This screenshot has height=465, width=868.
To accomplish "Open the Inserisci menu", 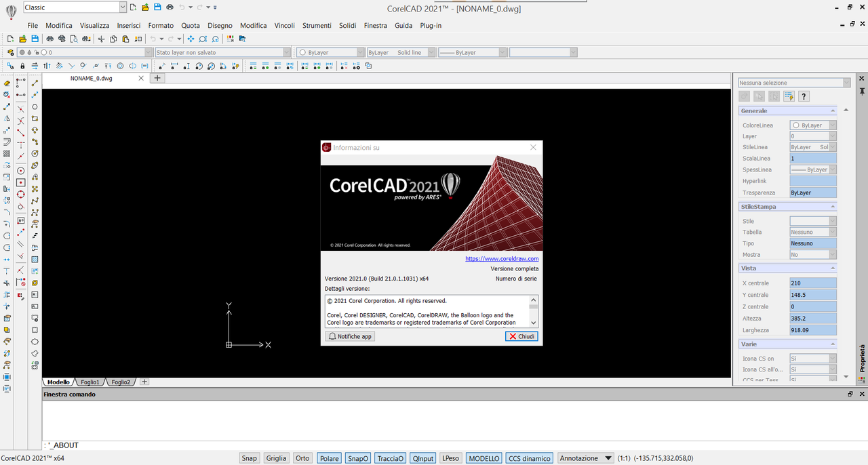I will (x=128, y=25).
